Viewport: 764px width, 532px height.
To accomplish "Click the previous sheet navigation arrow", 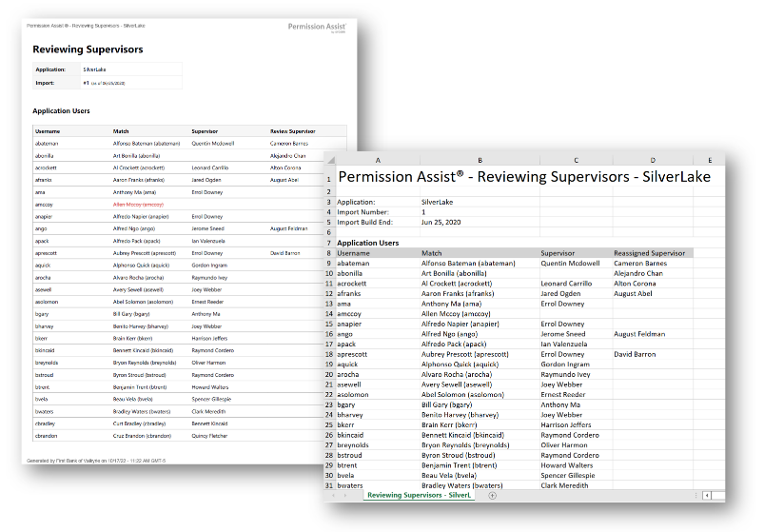I will click(334, 495).
